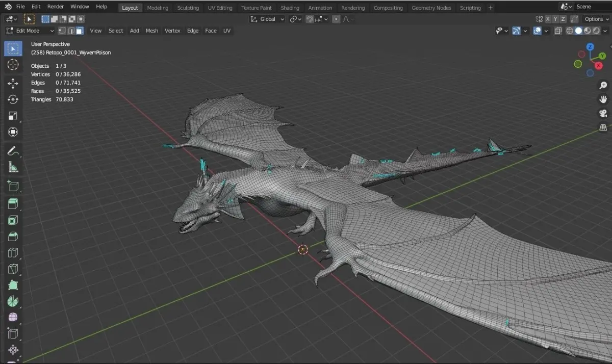This screenshot has width=612, height=364.
Task: Toggle Y axis mesh symmetry
Action: [x=555, y=19]
